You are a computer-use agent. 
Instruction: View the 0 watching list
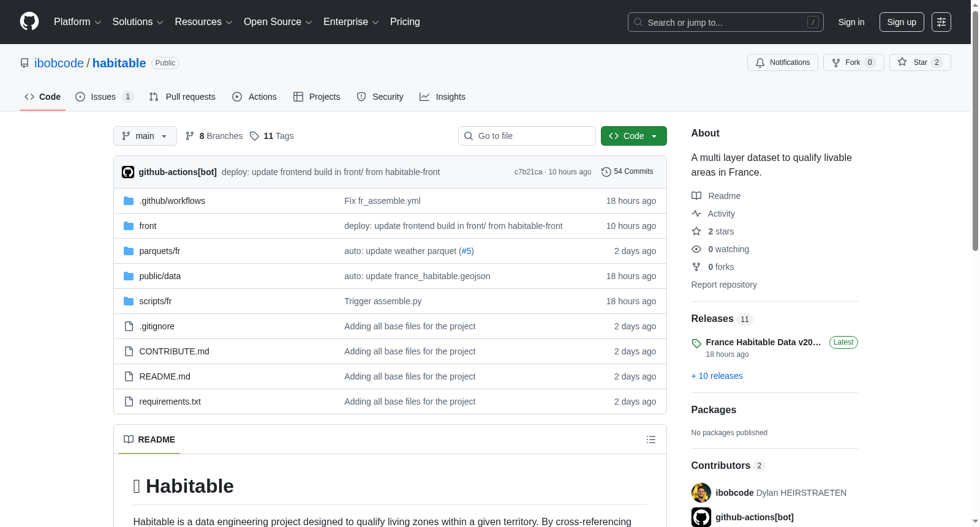pyautogui.click(x=720, y=249)
